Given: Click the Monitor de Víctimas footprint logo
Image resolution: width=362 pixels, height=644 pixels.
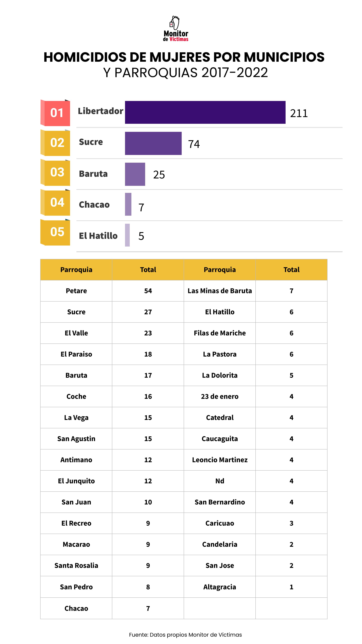Looking at the screenshot, I should pyautogui.click(x=175, y=28).
